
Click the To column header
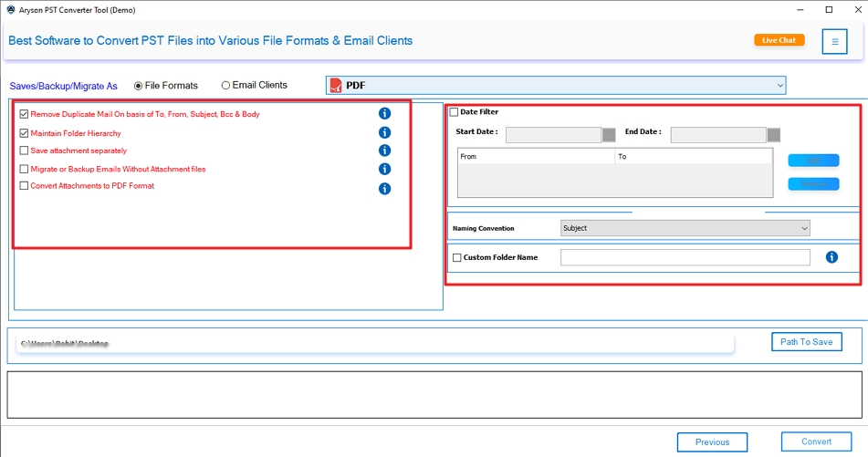[694, 157]
